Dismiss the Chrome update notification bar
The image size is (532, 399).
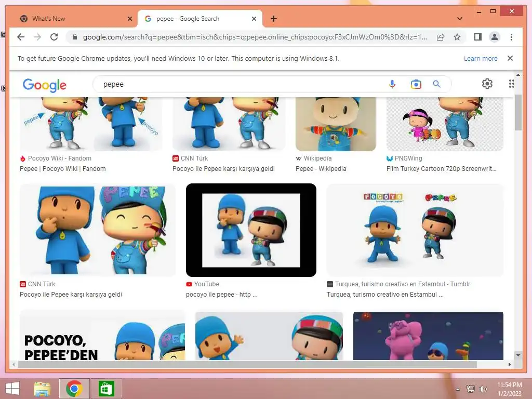click(x=510, y=58)
